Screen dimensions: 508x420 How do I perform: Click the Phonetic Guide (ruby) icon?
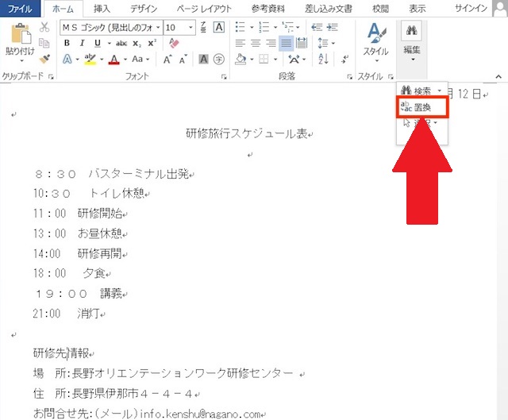[203, 27]
